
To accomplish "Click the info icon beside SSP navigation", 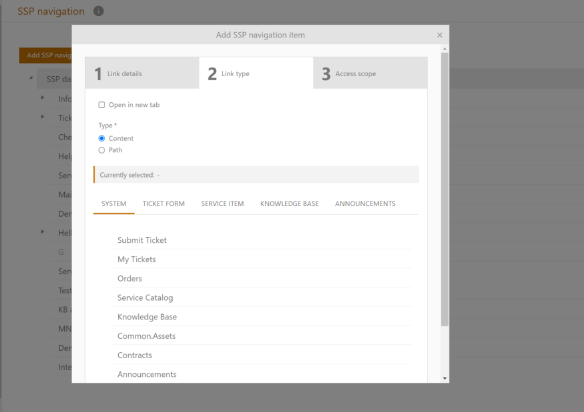I will click(x=98, y=11).
